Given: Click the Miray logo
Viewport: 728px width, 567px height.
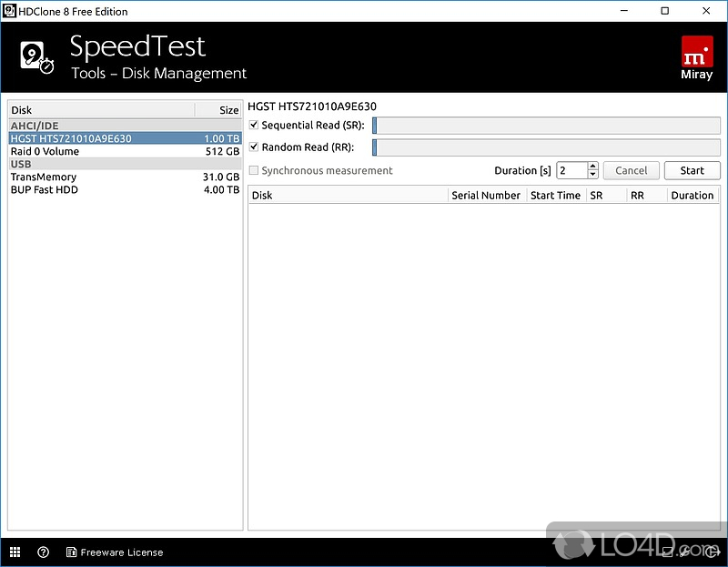Looking at the screenshot, I should 696,58.
